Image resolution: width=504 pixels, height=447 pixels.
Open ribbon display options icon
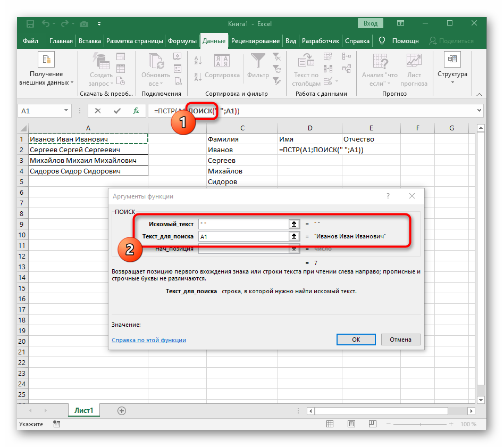pyautogui.click(x=400, y=23)
